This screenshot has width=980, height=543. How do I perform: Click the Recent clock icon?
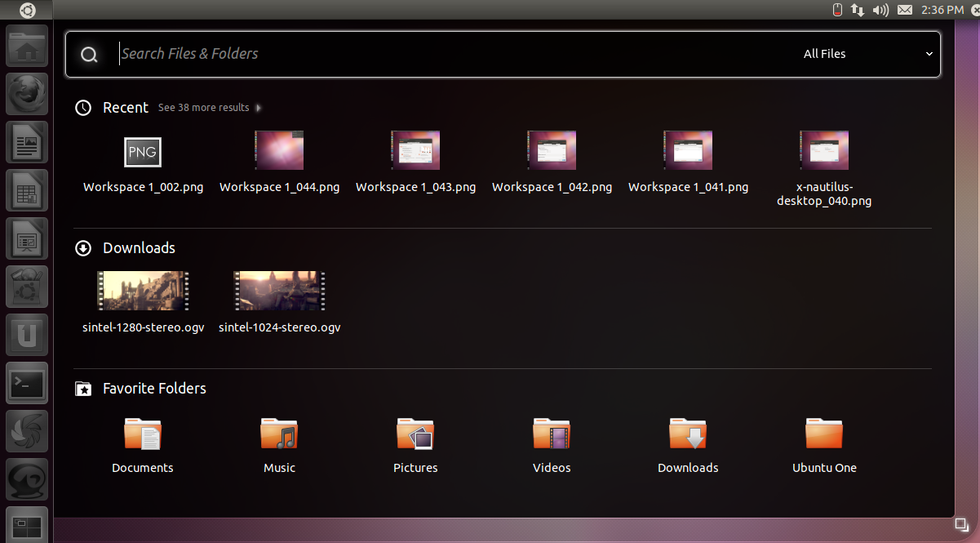(82, 108)
